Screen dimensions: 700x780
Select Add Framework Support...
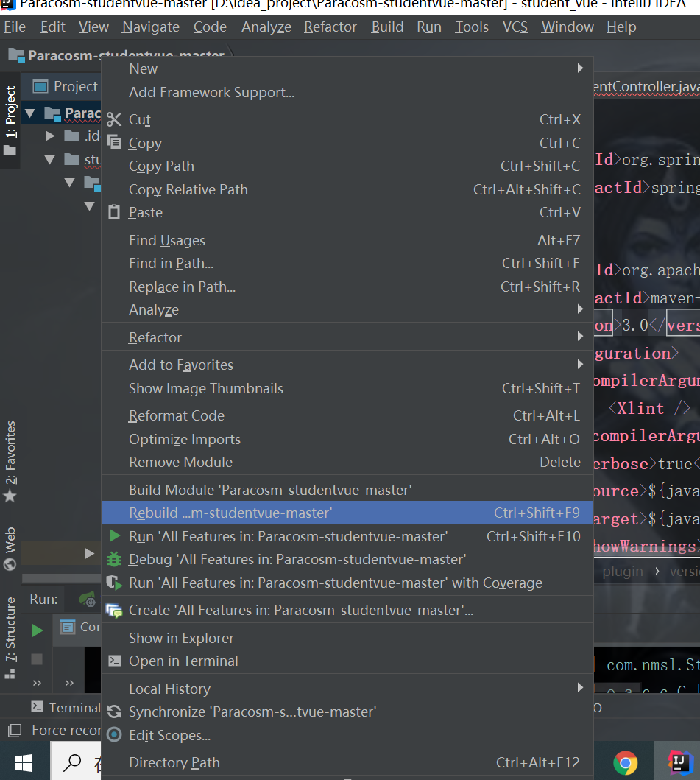click(x=347, y=92)
